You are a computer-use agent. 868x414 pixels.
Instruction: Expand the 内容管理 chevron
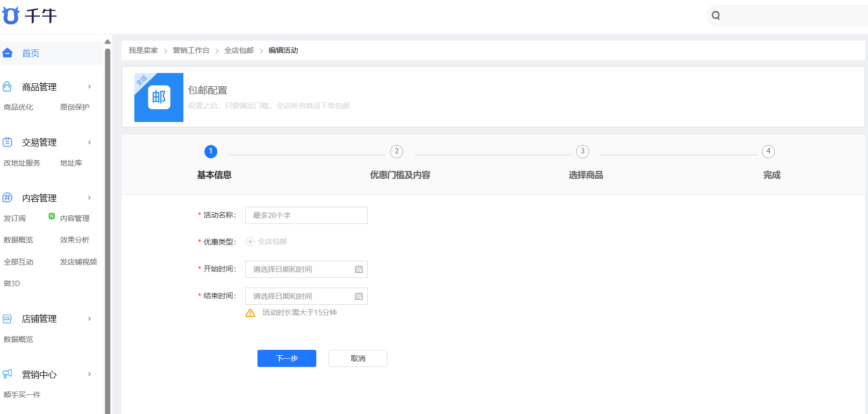tap(89, 198)
